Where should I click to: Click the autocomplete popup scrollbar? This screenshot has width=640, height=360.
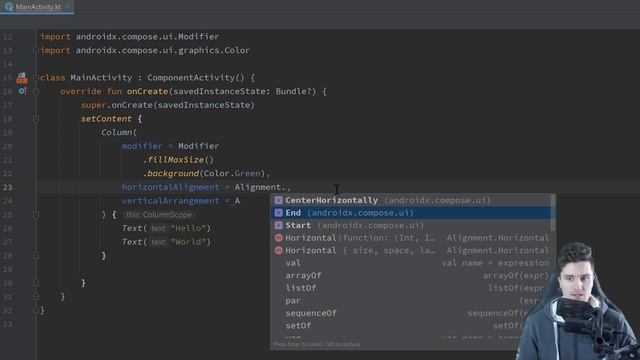553,212
